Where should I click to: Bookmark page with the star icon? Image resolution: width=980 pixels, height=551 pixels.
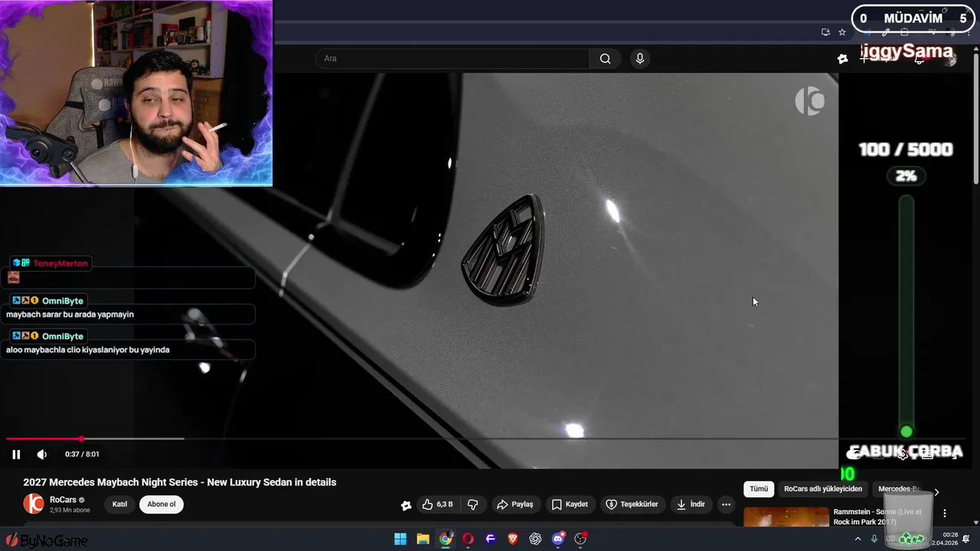[x=842, y=32]
